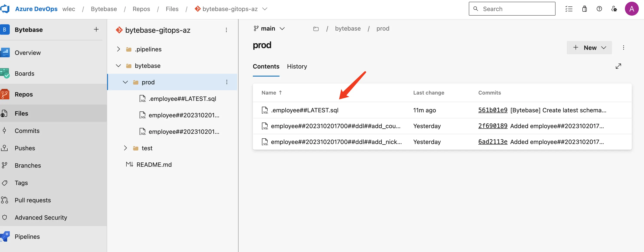The image size is (644, 252).
Task: Go to the Files breadcrumb in the header
Action: (x=172, y=9)
